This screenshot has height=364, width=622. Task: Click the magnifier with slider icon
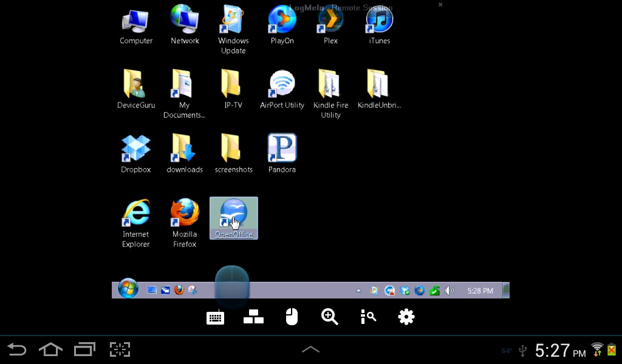coord(368,317)
